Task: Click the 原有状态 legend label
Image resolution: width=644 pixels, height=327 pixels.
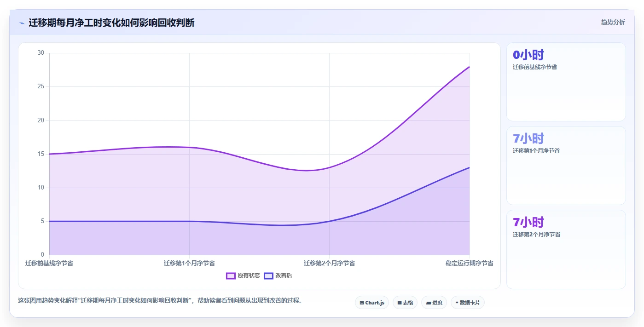Action: click(x=249, y=275)
